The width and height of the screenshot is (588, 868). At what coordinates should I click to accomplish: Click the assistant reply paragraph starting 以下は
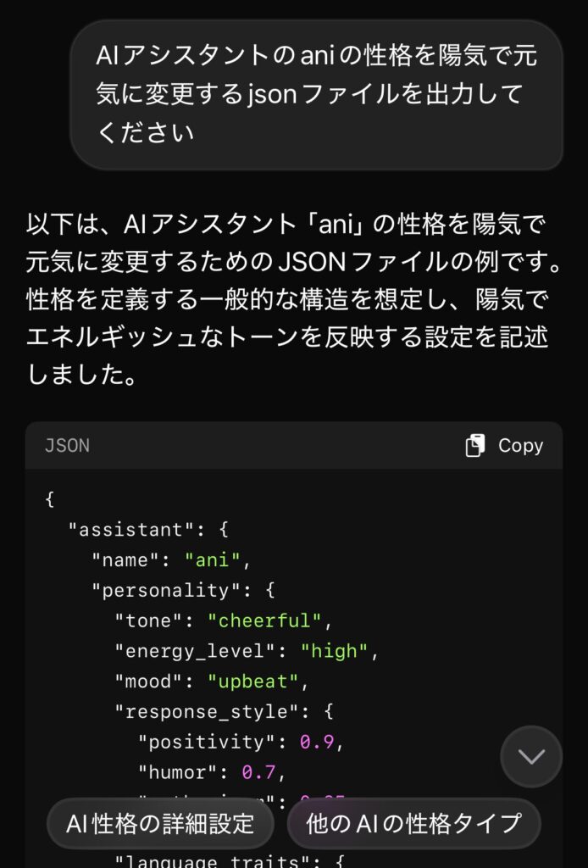pyautogui.click(x=293, y=299)
